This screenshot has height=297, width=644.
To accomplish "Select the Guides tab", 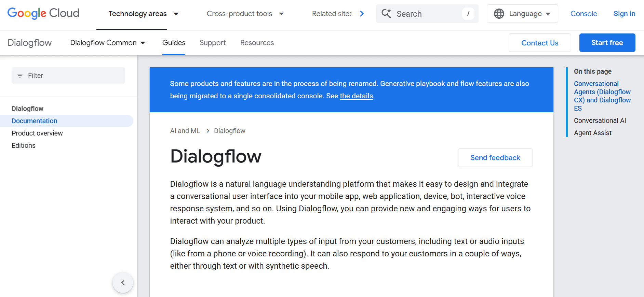I will (x=174, y=43).
